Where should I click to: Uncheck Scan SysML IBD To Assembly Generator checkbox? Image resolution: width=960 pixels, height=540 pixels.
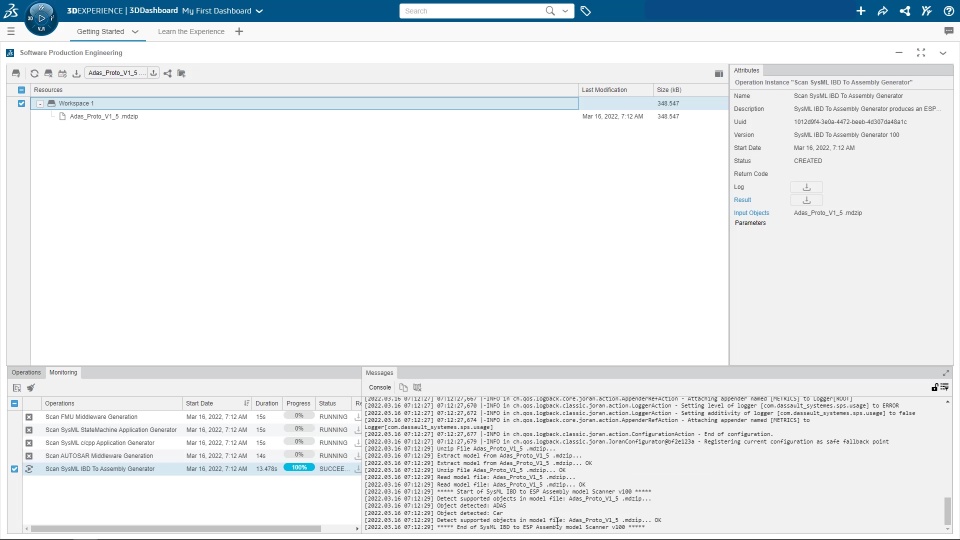15,469
